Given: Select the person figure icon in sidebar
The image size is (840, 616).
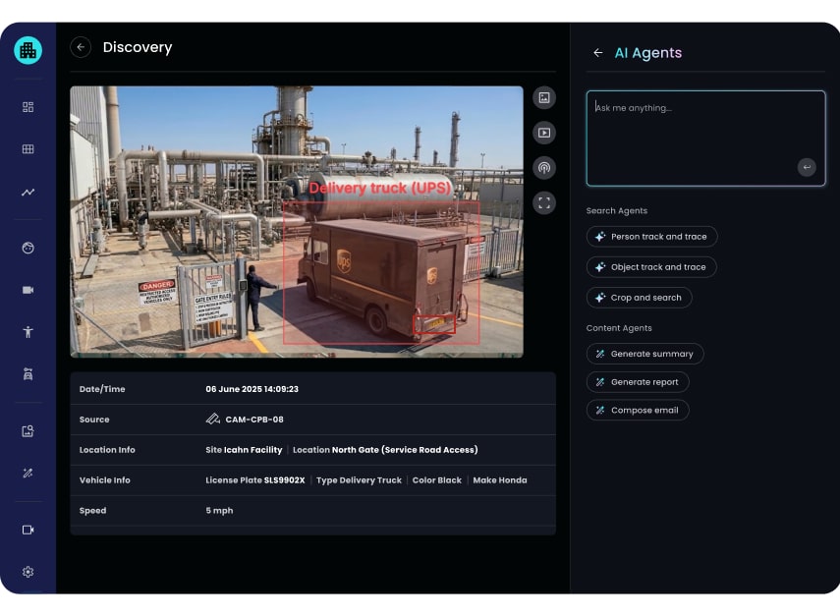Looking at the screenshot, I should click(28, 332).
